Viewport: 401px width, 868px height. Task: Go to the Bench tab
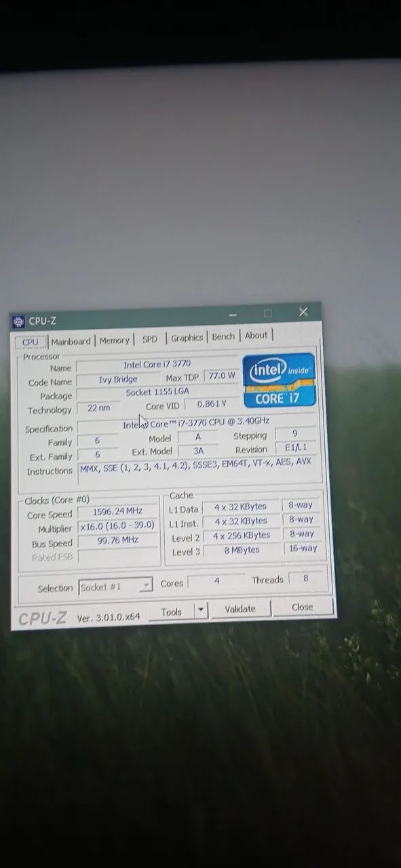(x=223, y=336)
